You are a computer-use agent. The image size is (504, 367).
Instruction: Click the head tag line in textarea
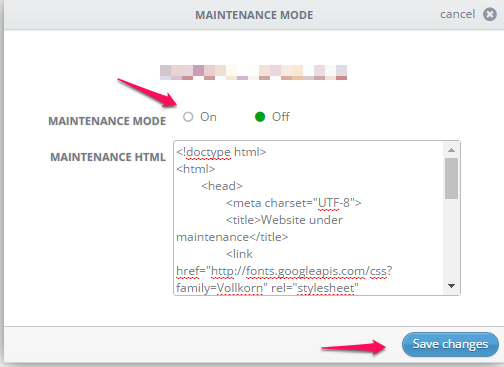[222, 186]
